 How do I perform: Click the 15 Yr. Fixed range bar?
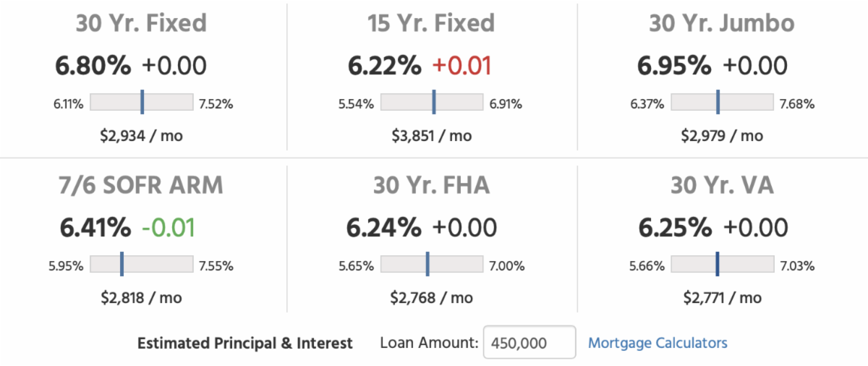tap(431, 103)
